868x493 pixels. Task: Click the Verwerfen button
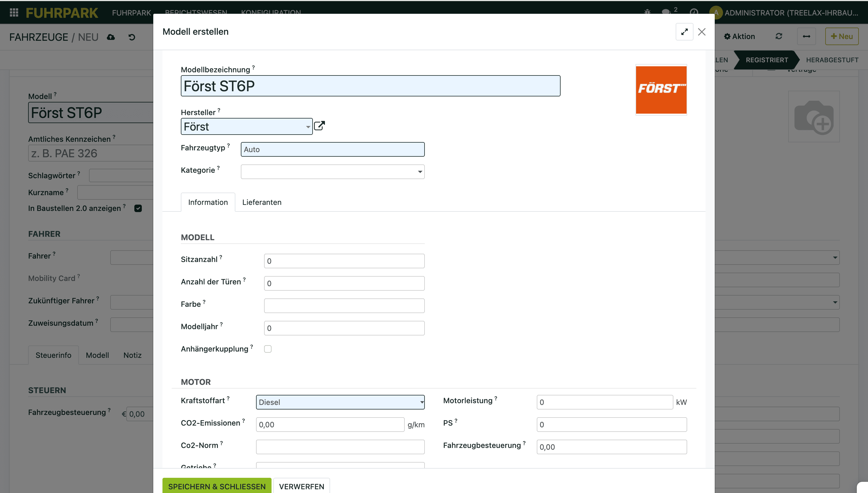coord(301,486)
